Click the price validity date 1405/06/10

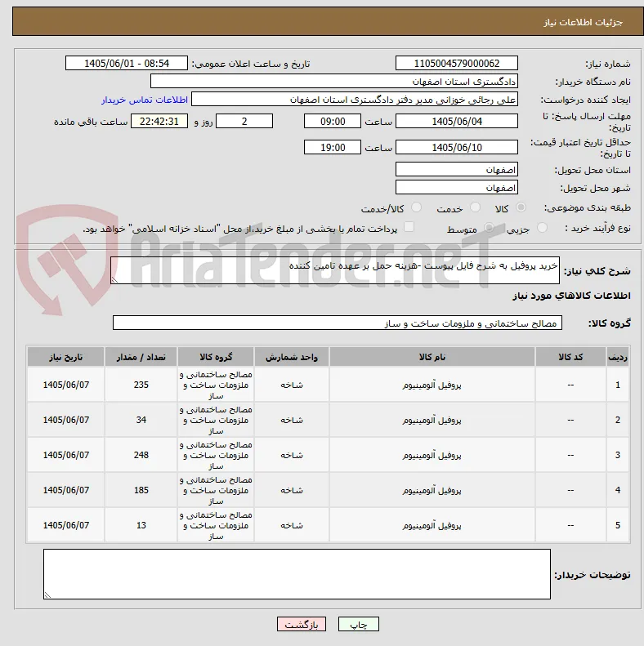coord(456,147)
